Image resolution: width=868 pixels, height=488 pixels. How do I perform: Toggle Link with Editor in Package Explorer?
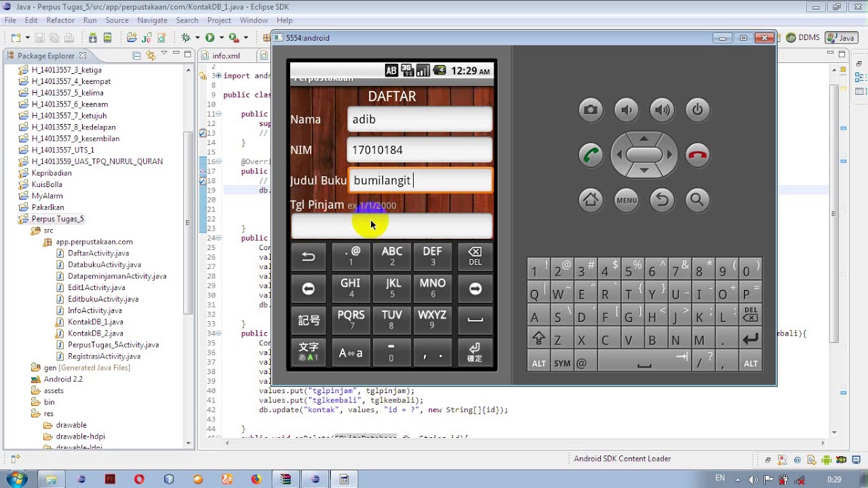tap(151, 56)
